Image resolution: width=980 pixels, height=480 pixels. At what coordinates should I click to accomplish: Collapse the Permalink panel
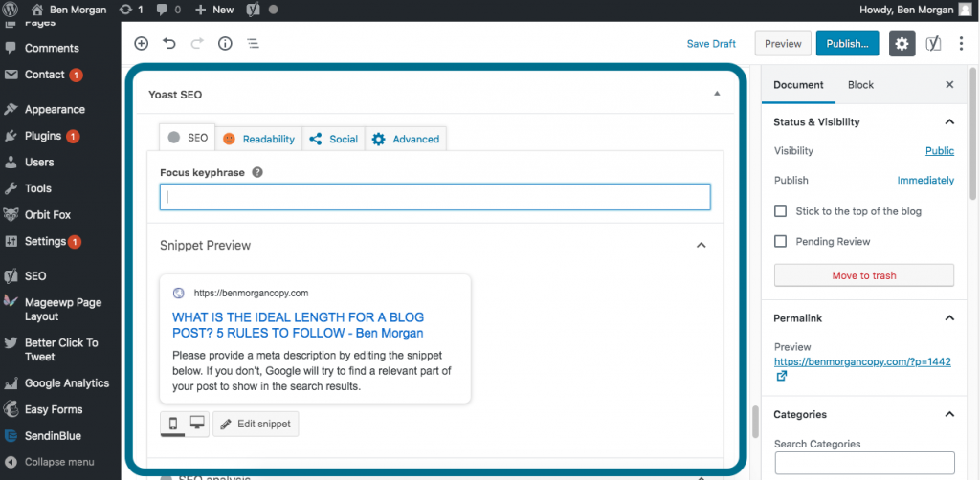point(949,317)
